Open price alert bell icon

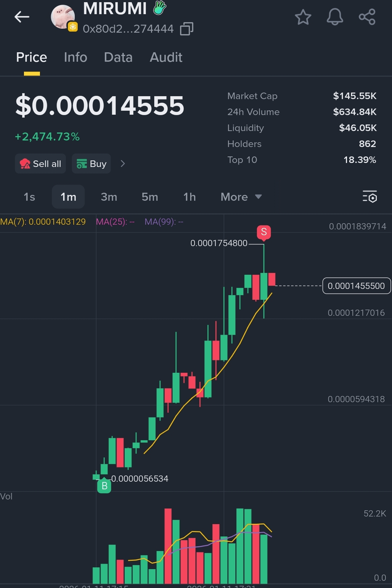[335, 17]
